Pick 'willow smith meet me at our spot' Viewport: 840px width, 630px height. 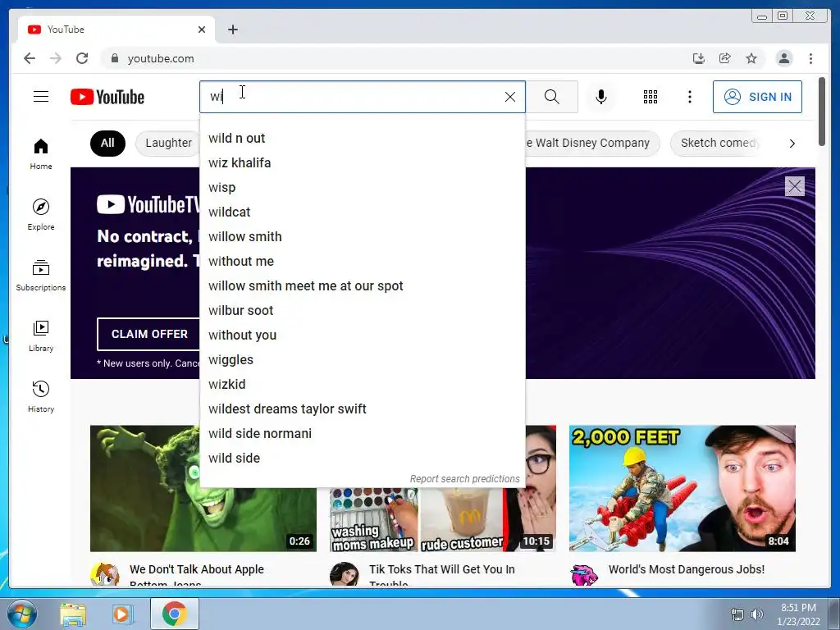(362, 286)
